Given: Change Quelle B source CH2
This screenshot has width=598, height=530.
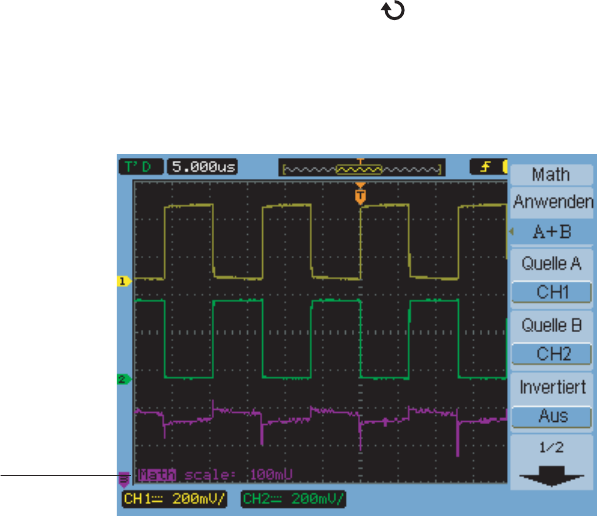Looking at the screenshot, I should tap(551, 354).
